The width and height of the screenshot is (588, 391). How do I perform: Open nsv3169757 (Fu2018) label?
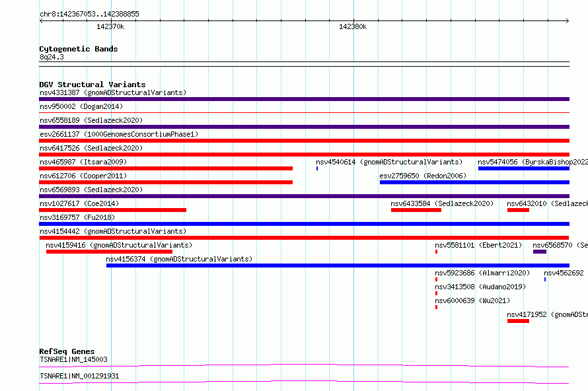click(77, 217)
